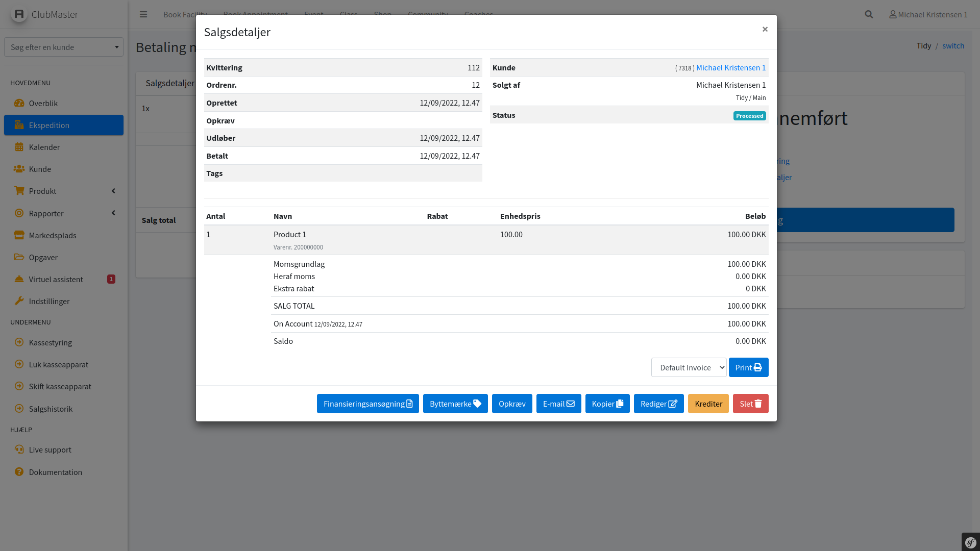Image resolution: width=980 pixels, height=551 pixels.
Task: Open customer link Michael Kristensen 1
Action: 730,67
